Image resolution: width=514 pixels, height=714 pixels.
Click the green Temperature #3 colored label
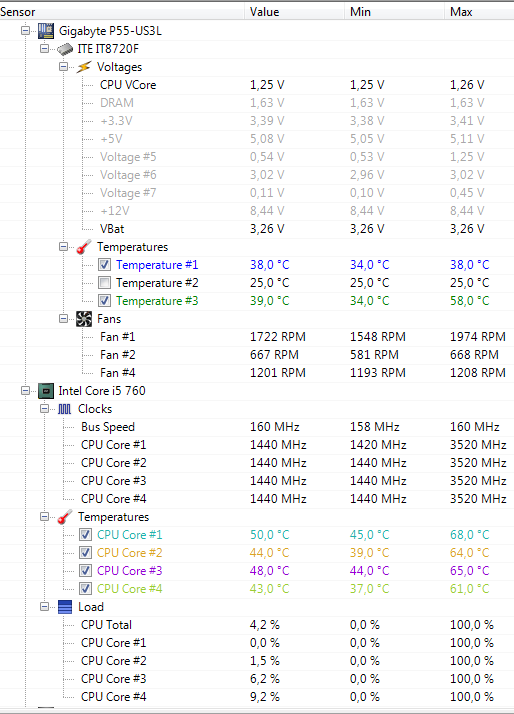157,301
